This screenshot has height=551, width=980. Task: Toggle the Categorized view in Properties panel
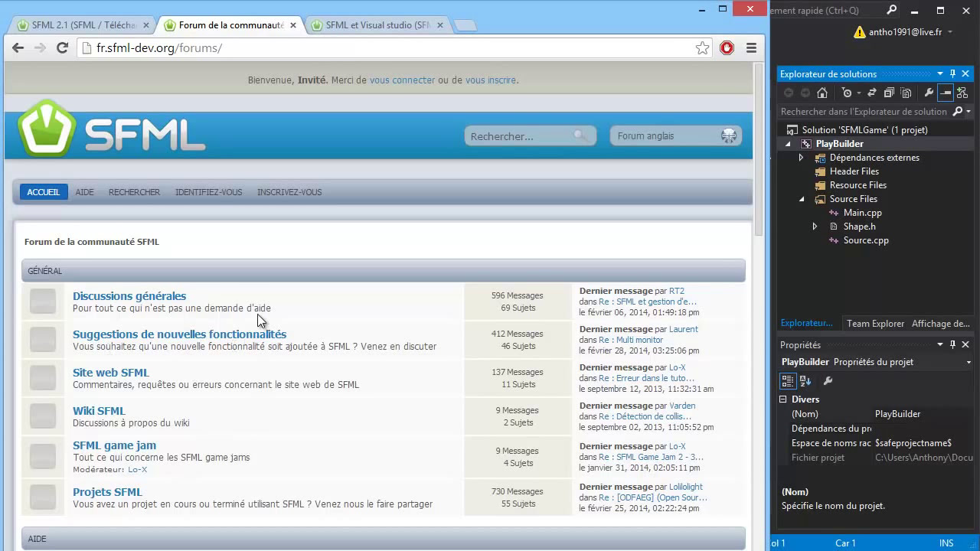coord(787,380)
